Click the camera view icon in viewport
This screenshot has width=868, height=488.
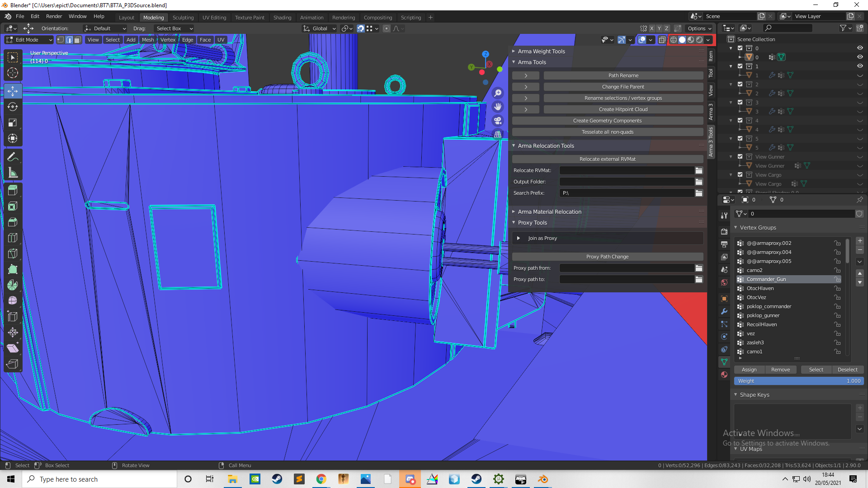pyautogui.click(x=498, y=121)
